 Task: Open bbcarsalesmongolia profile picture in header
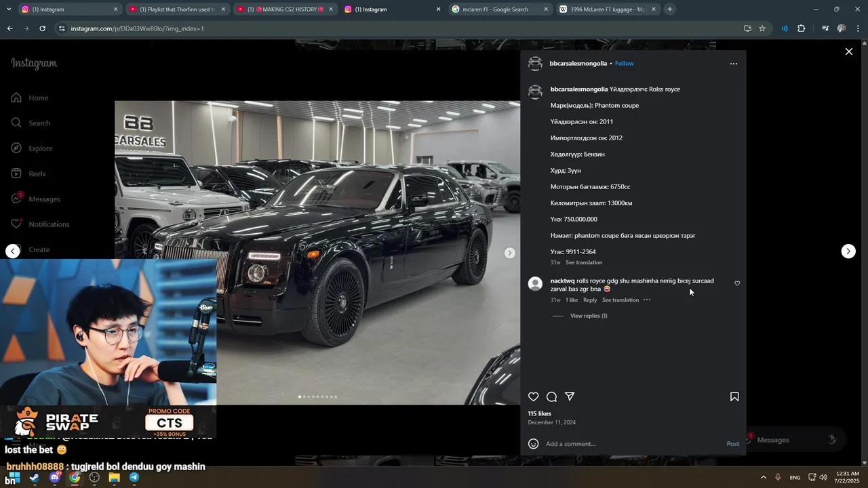536,64
